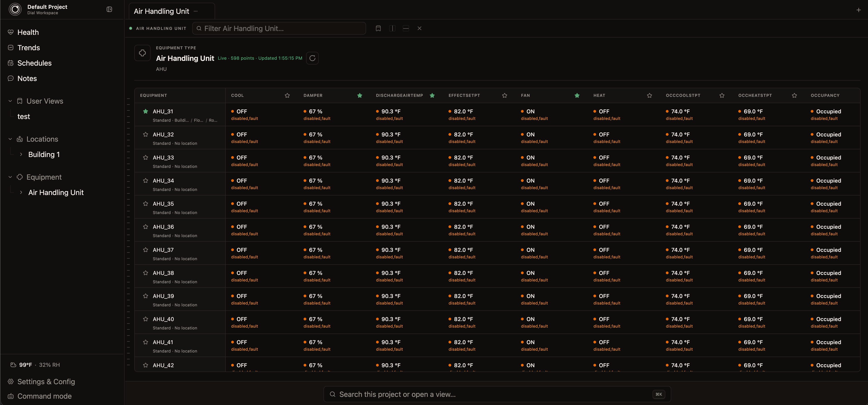The height and width of the screenshot is (405, 868).
Task: Split the panel horizontally icon
Action: [406, 28]
